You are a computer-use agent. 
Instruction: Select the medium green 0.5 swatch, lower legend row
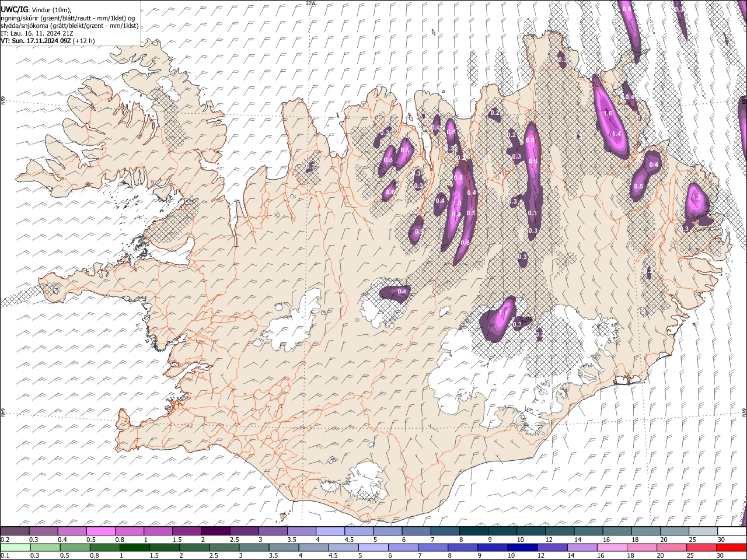click(x=75, y=547)
